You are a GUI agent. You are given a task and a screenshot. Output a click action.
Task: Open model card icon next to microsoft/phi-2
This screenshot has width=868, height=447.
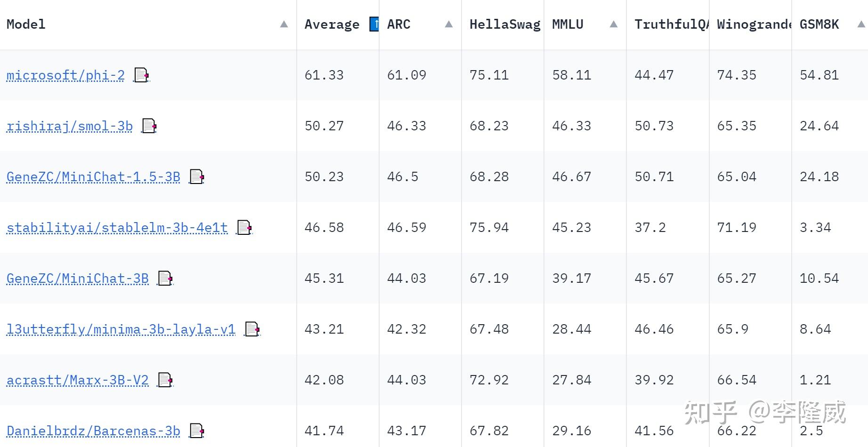tap(141, 75)
